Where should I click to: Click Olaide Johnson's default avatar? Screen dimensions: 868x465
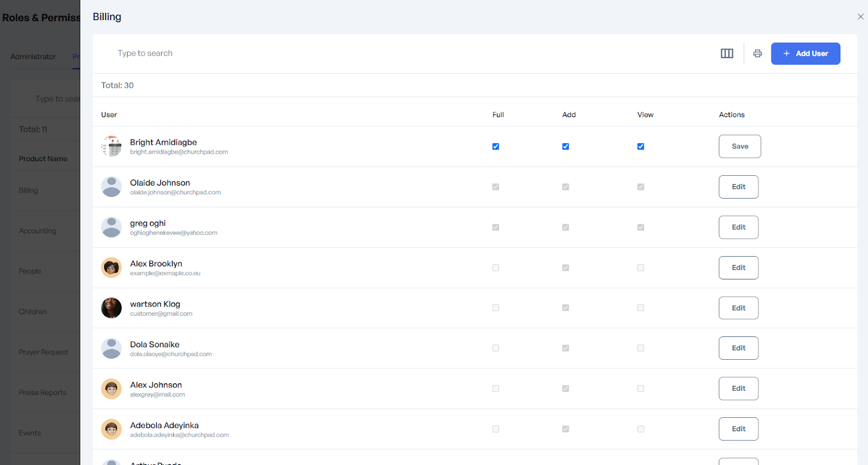[x=112, y=187]
